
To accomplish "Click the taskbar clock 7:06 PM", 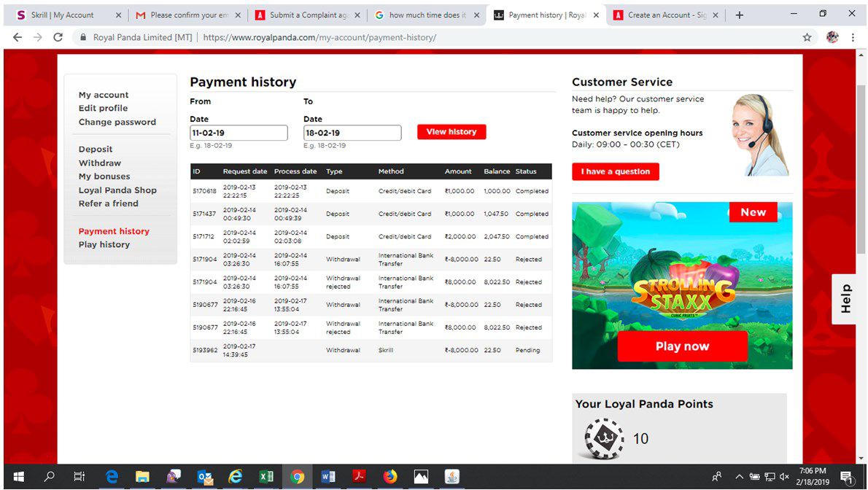I will tap(813, 476).
